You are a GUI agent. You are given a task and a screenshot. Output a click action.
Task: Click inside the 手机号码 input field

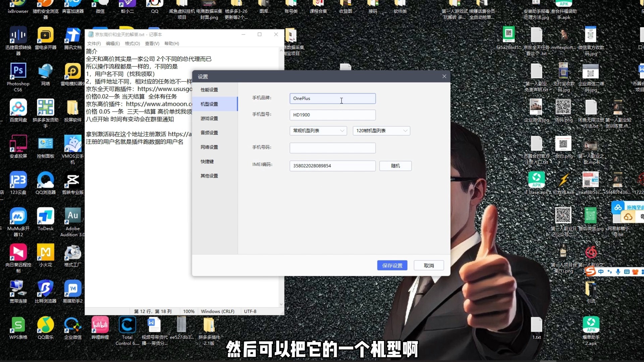click(332, 148)
